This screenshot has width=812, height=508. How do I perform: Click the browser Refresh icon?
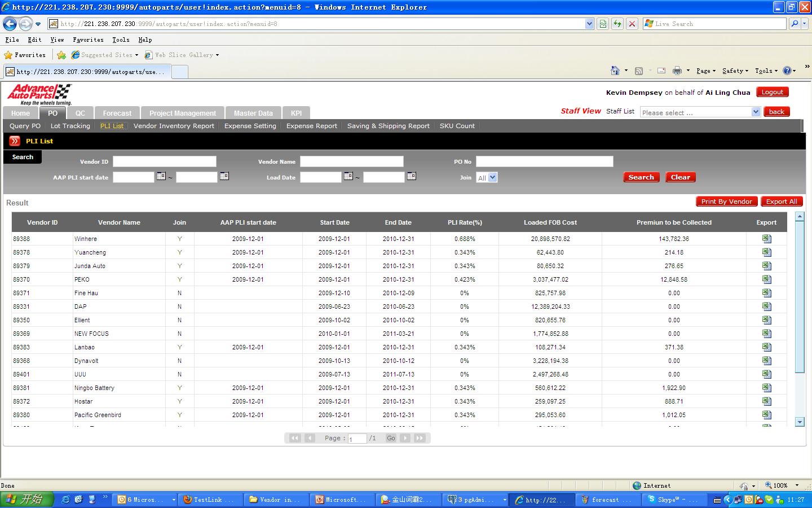(x=617, y=24)
